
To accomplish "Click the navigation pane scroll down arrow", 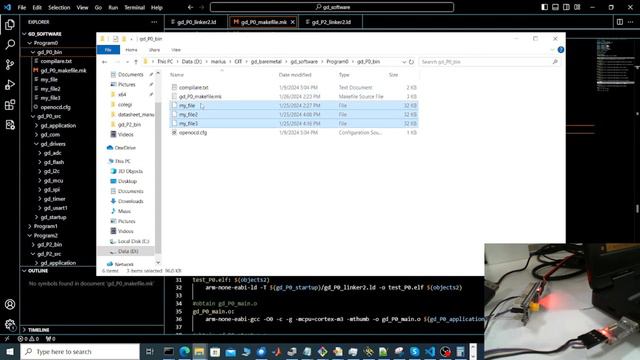I will pyautogui.click(x=158, y=263).
